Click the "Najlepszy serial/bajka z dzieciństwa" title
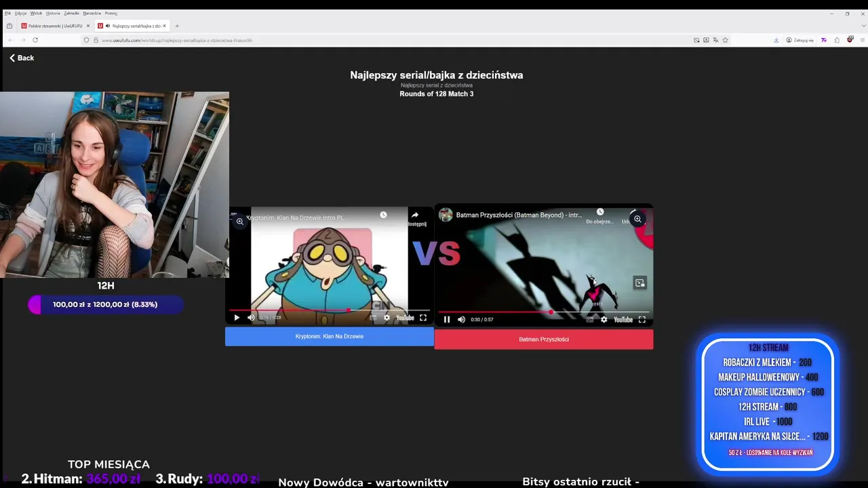868x488 pixels. 437,75
